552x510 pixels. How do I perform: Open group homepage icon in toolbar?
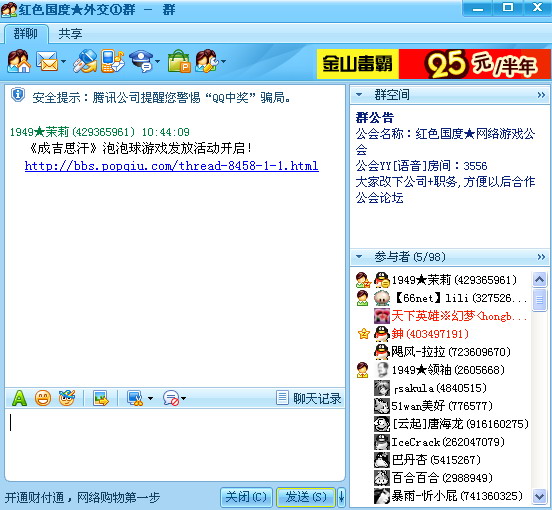tap(19, 61)
